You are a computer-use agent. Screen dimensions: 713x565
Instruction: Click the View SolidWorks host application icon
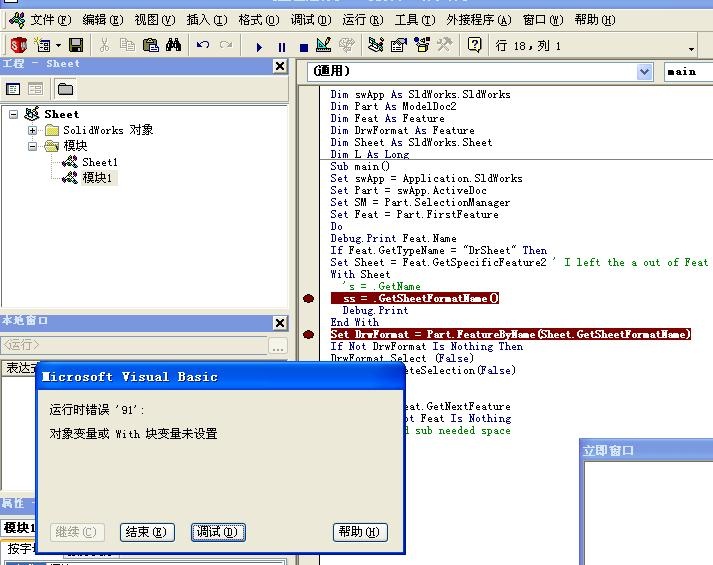(x=19, y=45)
